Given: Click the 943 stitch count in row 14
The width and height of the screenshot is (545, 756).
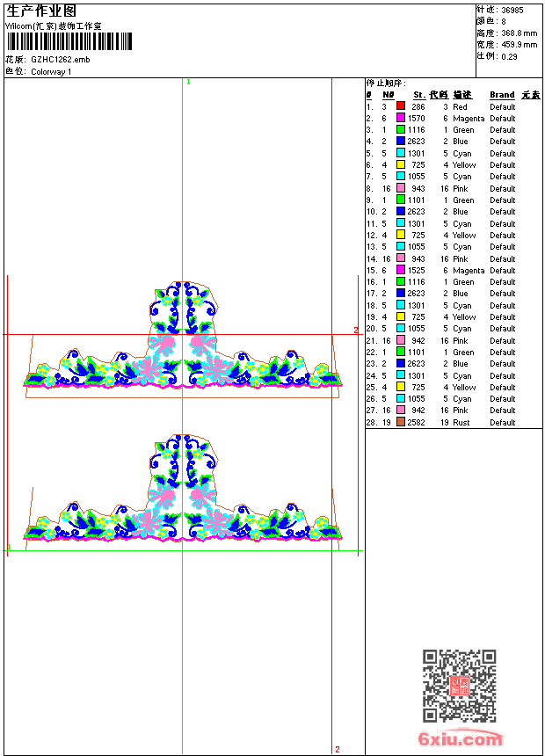Looking at the screenshot, I should pyautogui.click(x=418, y=259).
